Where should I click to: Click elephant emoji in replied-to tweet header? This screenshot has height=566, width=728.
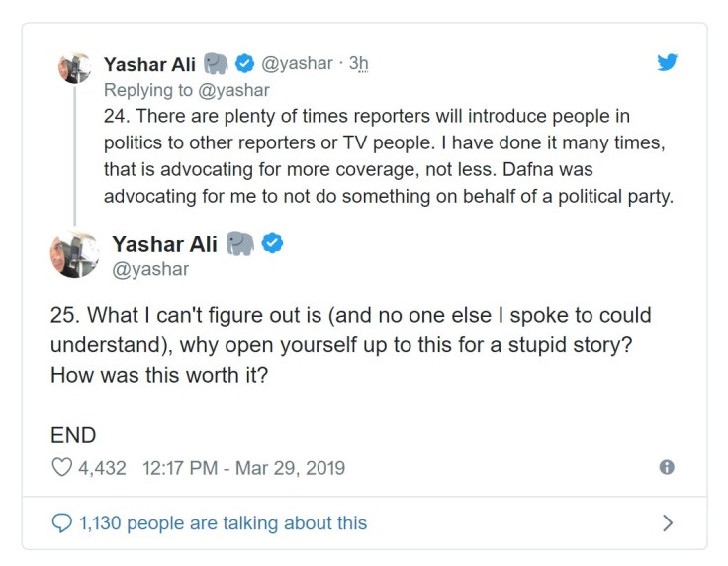217,64
